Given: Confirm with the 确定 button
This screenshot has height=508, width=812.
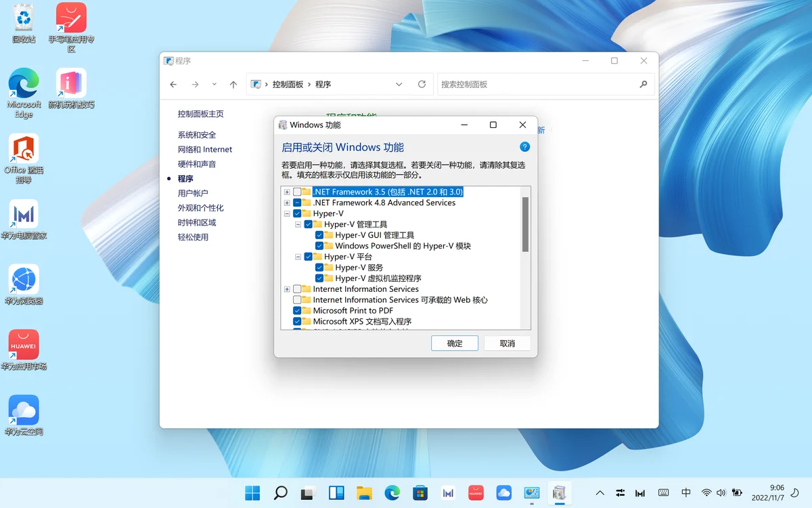Looking at the screenshot, I should coord(455,343).
